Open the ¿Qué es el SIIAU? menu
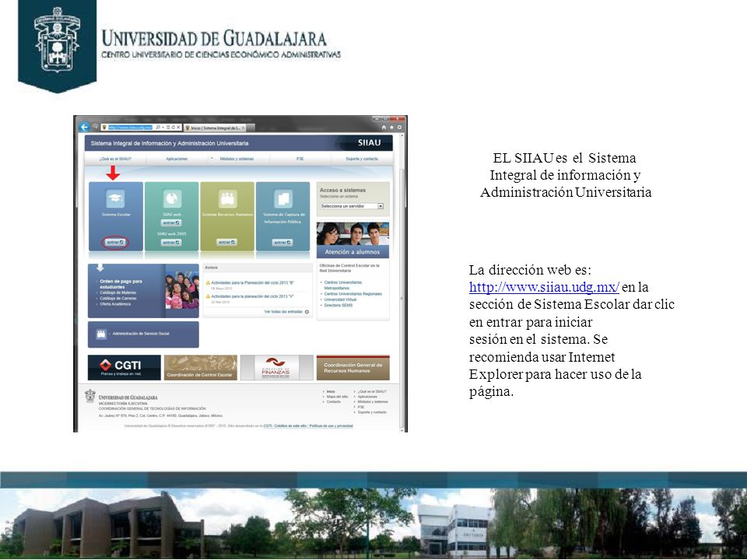 click(115, 159)
